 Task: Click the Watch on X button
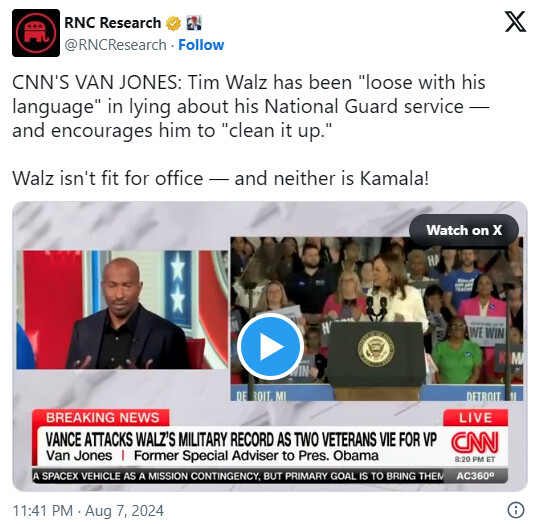[x=464, y=230]
